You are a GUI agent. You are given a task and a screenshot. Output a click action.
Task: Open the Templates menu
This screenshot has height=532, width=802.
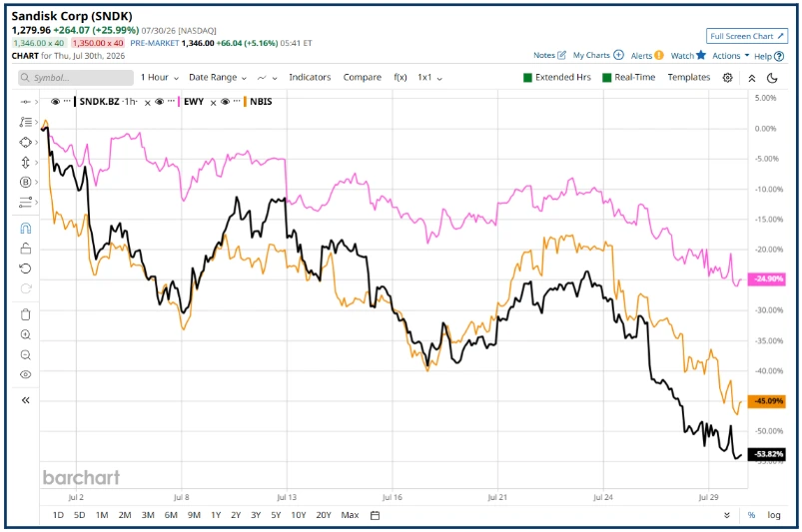click(x=689, y=77)
